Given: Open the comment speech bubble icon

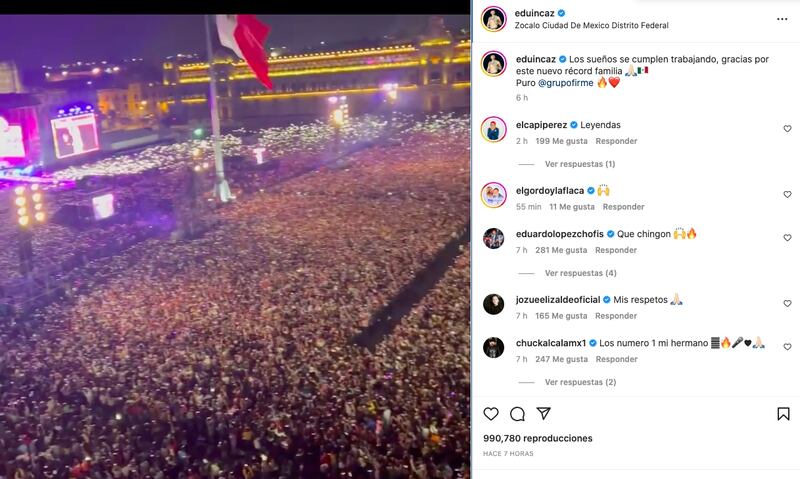Looking at the screenshot, I should [x=517, y=414].
